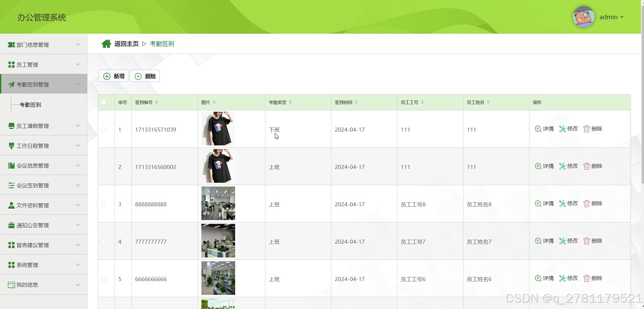Click the 详情 magnifier icon for row 1713316571039

538,129
